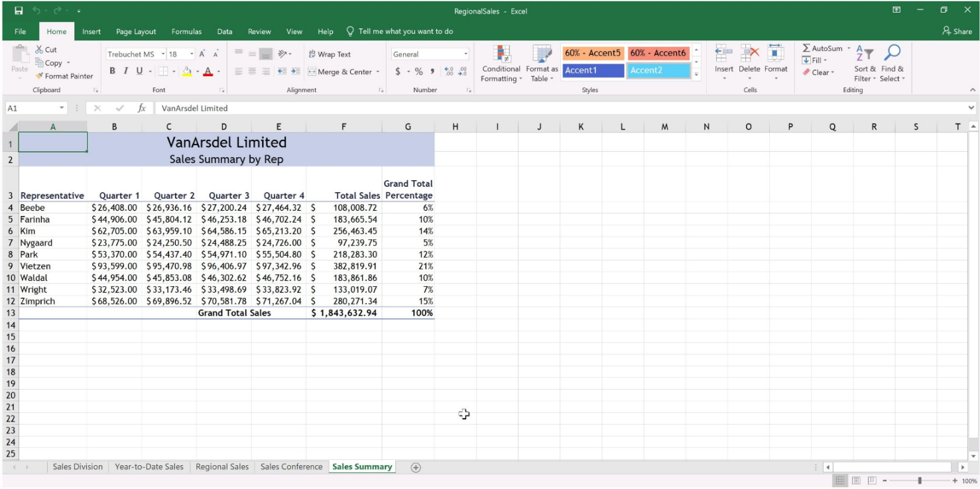The width and height of the screenshot is (980, 489).
Task: Align text to the right
Action: 265,72
